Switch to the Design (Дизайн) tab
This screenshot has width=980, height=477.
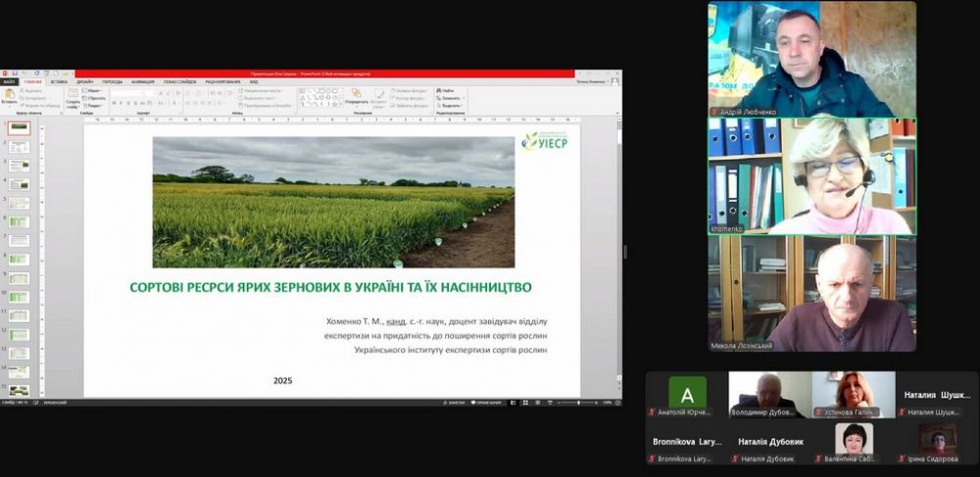84,82
